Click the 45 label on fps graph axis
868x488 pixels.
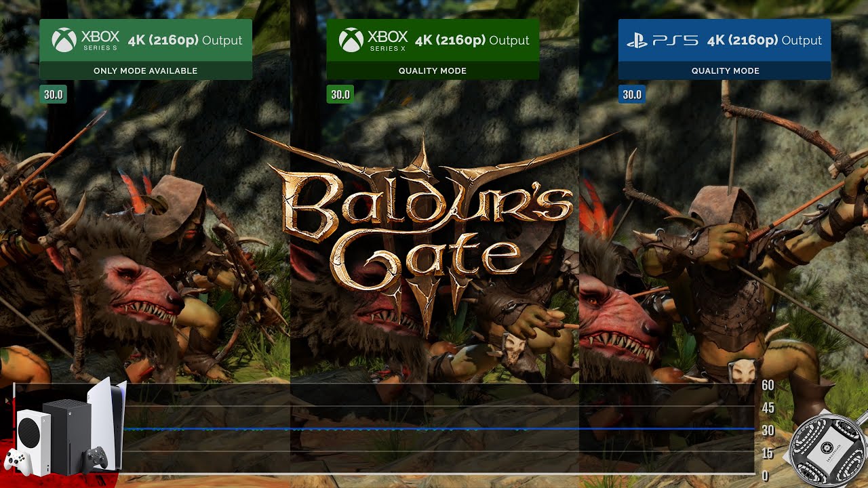click(x=768, y=408)
